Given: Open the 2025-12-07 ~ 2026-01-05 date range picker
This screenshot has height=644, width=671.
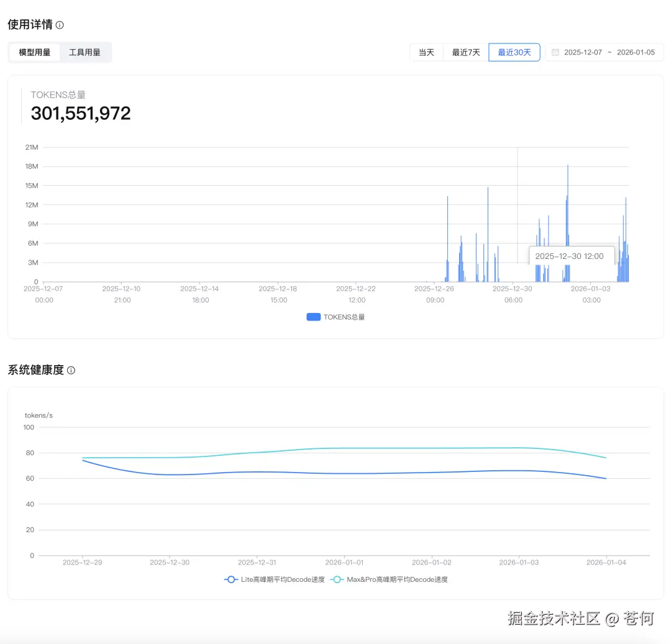Looking at the screenshot, I should tap(604, 52).
